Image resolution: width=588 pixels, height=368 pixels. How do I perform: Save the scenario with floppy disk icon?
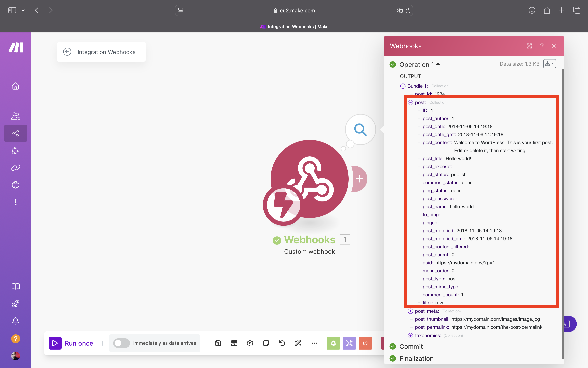[218, 343]
